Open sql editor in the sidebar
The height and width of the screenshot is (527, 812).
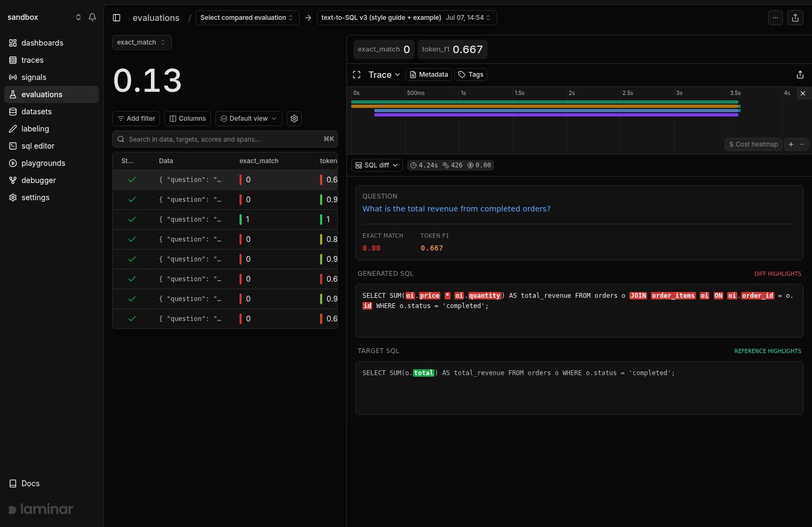52,146
